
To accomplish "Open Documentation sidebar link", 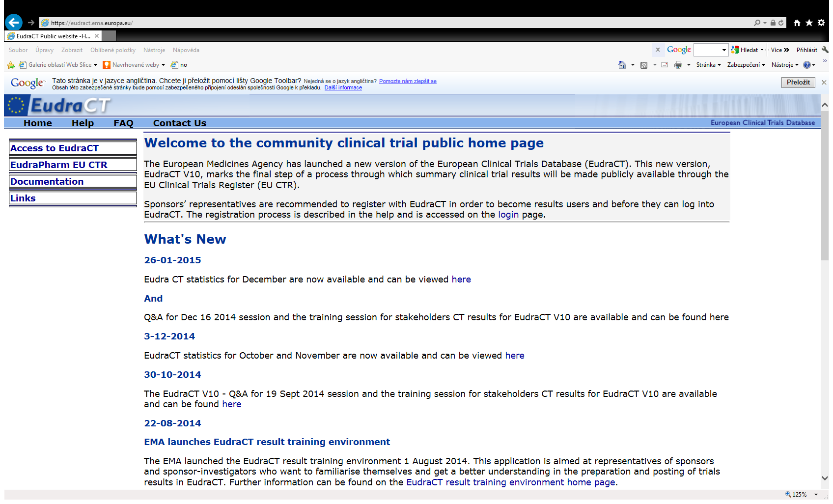I will pyautogui.click(x=73, y=181).
